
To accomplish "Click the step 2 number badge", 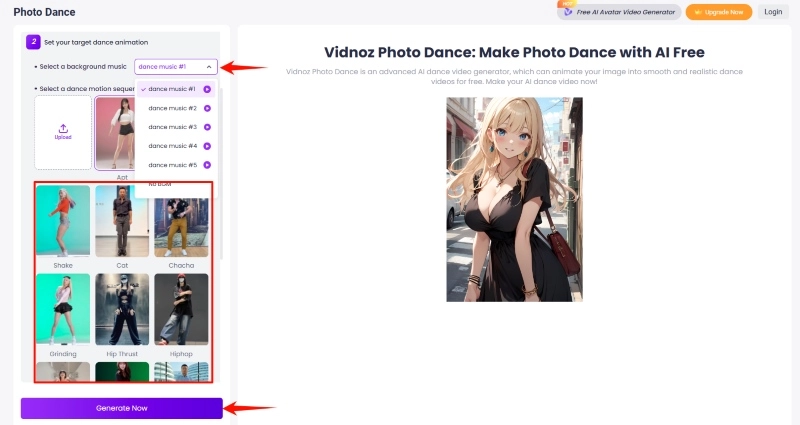I will point(33,42).
